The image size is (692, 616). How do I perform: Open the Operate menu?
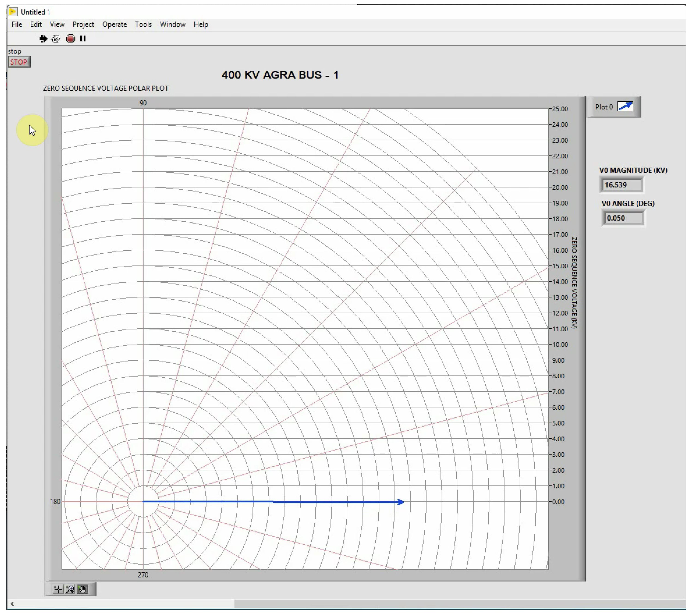[x=115, y=25]
